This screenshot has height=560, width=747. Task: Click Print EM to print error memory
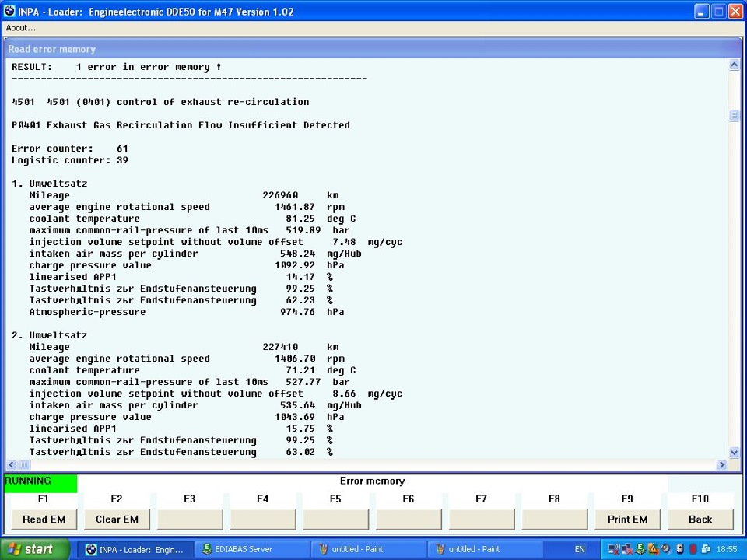coord(627,520)
